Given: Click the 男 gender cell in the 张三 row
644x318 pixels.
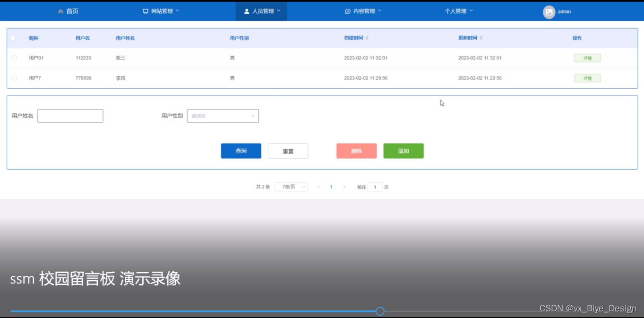Looking at the screenshot, I should click(x=232, y=58).
